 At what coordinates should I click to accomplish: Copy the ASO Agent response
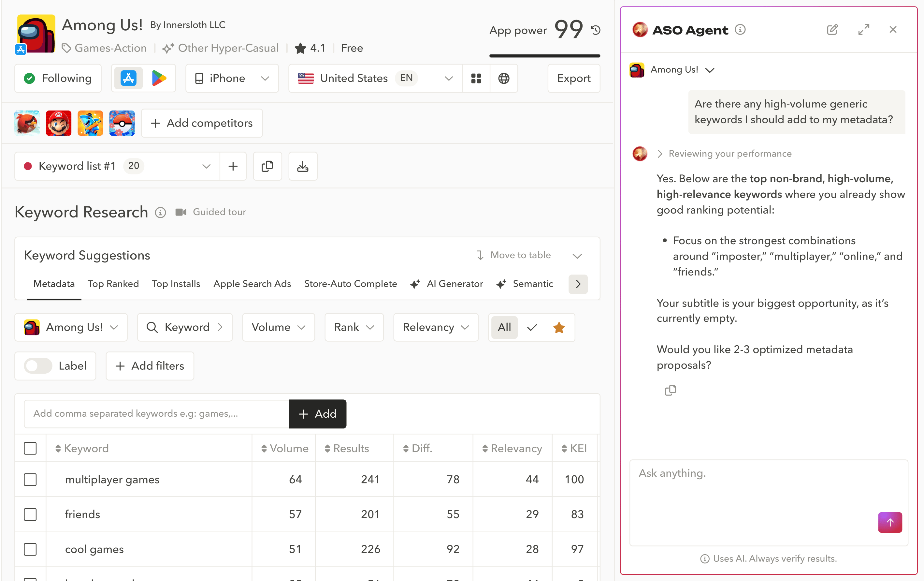671,390
